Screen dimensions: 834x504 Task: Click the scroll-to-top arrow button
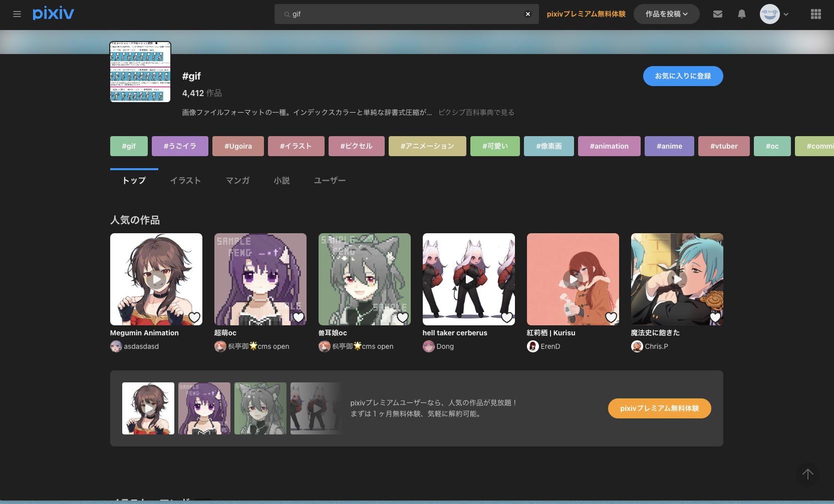(x=807, y=474)
